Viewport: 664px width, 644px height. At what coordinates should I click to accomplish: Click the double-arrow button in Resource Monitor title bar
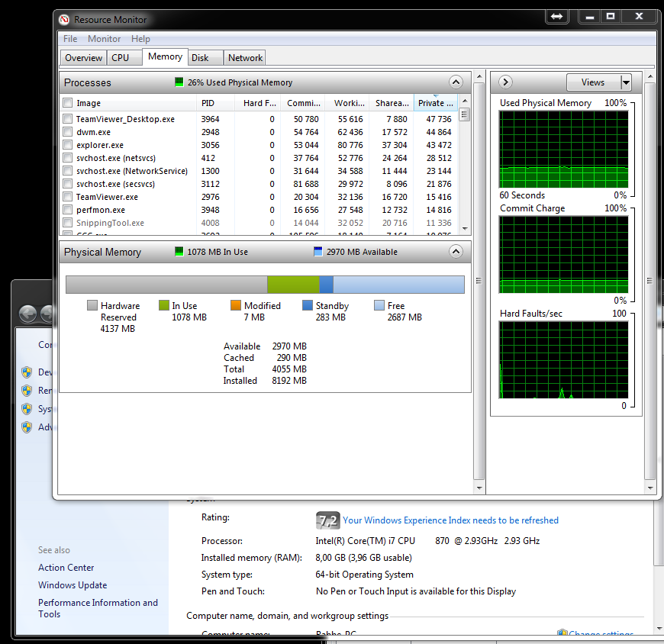click(x=556, y=17)
